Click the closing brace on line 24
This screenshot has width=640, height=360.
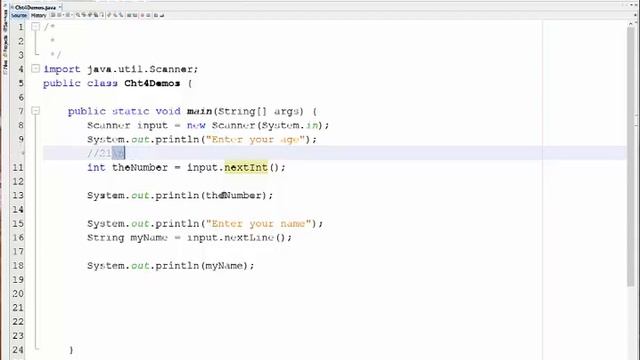point(71,350)
